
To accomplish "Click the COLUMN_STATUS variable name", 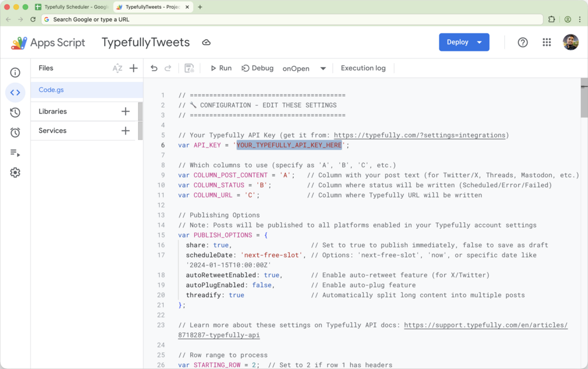I will 219,185.
